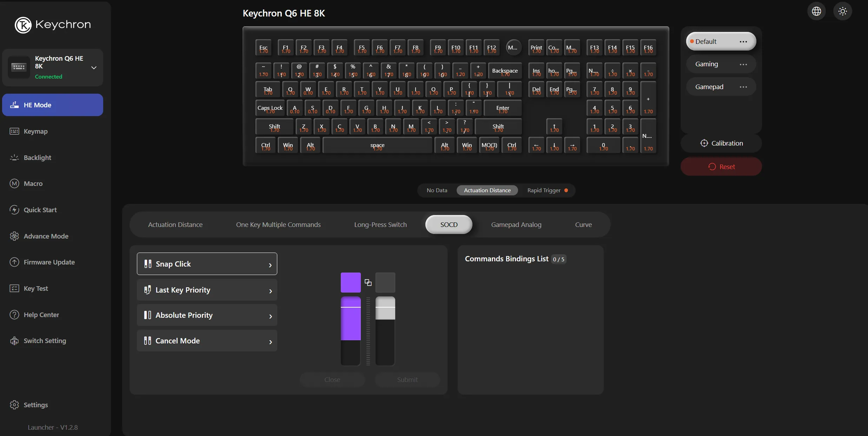Go to the Macro page
The width and height of the screenshot is (868, 436).
click(33, 183)
